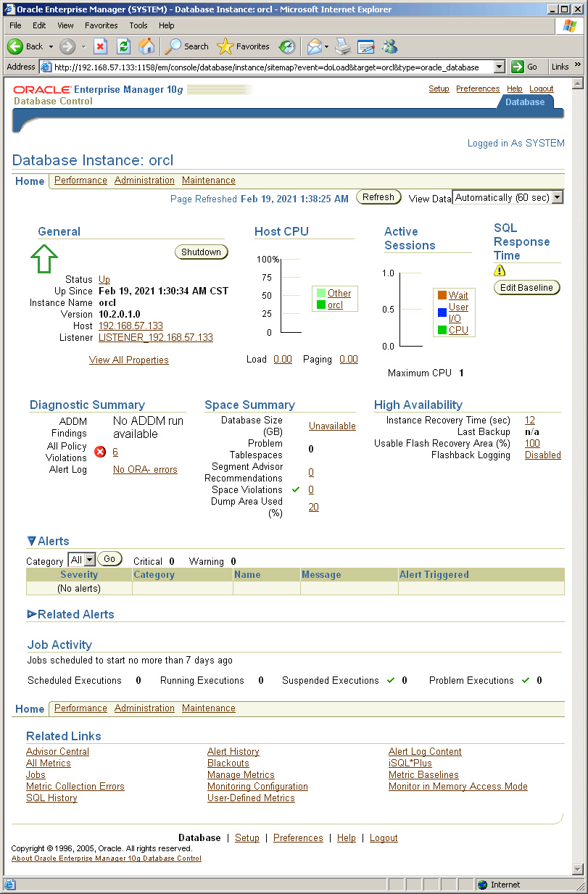Click the Edit page toolbar icon
Screen dimensions: 588x894
[x=366, y=46]
